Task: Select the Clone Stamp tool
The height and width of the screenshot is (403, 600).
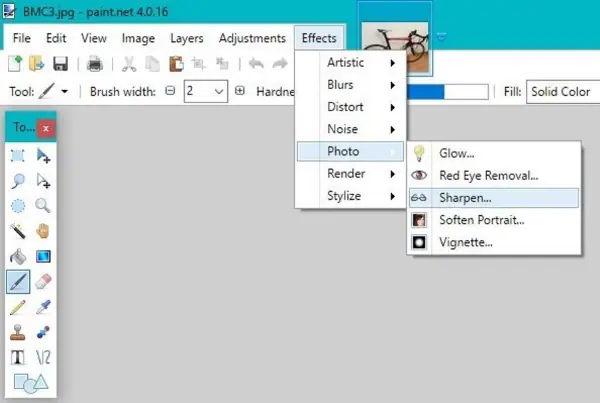Action: coord(18,332)
